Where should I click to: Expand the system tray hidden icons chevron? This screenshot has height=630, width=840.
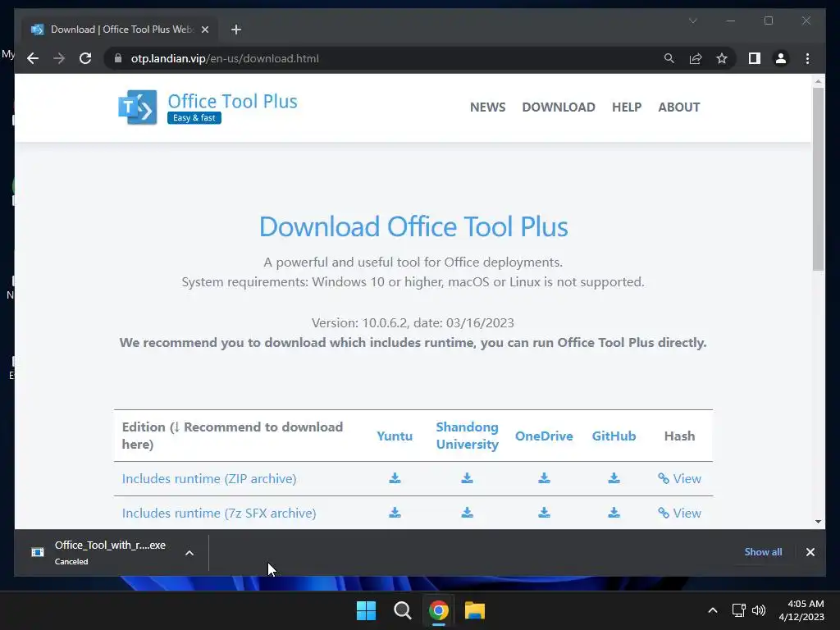point(713,610)
